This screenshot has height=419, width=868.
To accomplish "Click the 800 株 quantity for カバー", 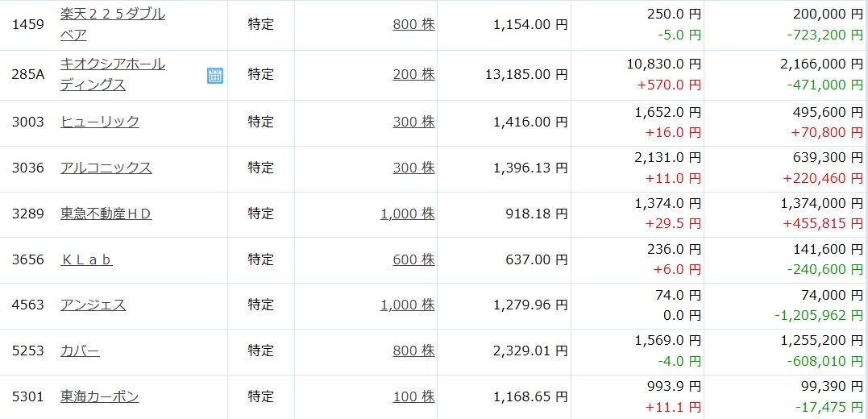I will (x=413, y=351).
